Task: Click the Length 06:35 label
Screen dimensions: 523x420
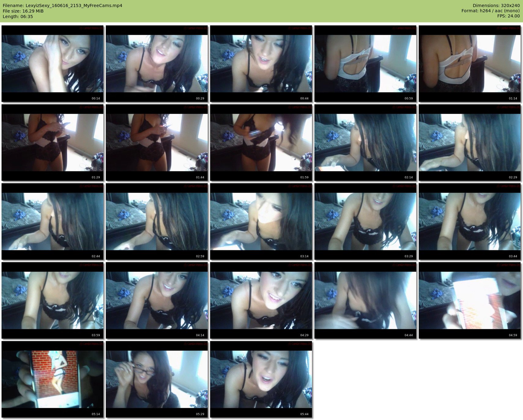Action: pyautogui.click(x=18, y=17)
